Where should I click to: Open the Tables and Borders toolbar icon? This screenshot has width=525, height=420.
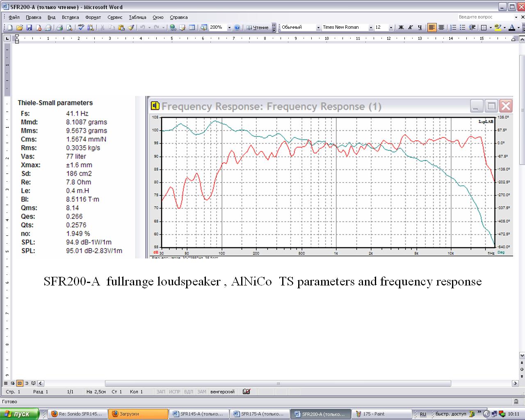pyautogui.click(x=183, y=27)
